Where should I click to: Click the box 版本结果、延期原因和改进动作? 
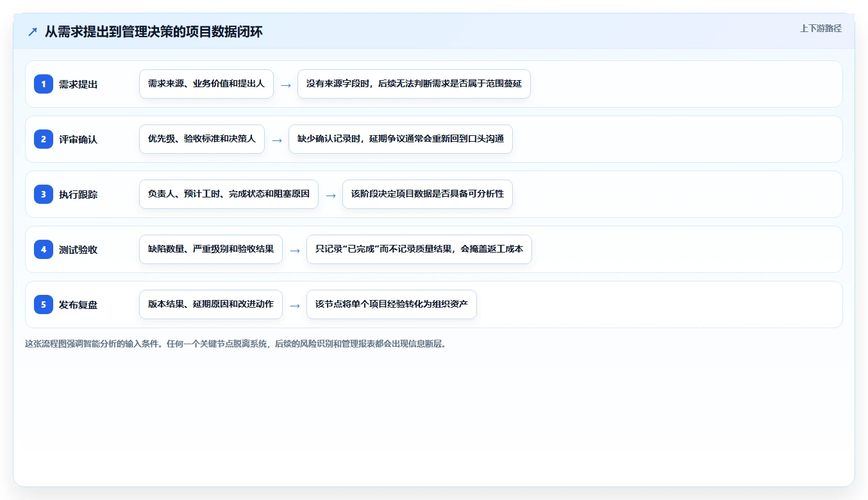211,304
